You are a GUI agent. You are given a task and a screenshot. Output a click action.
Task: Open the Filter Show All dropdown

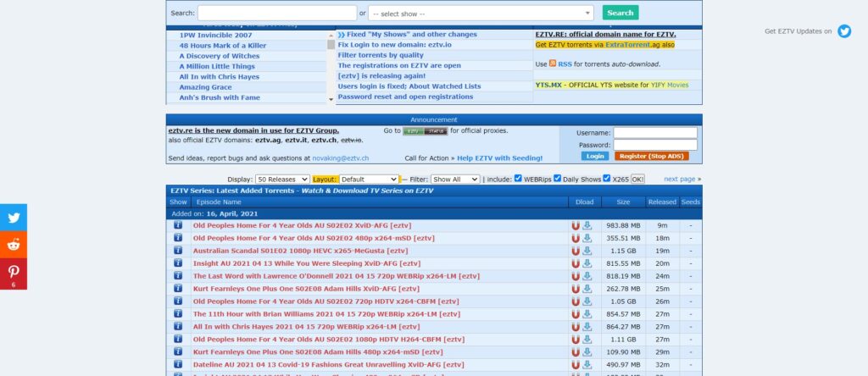[x=455, y=180]
